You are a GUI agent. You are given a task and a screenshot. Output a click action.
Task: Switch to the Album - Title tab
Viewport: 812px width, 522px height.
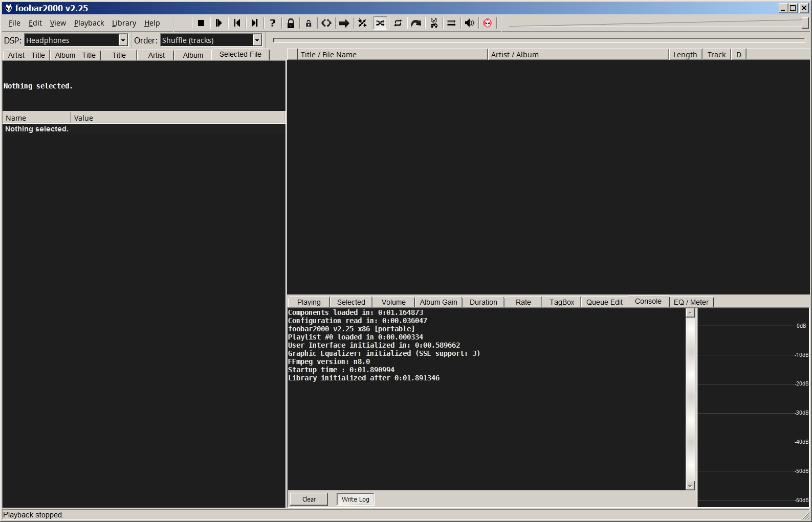(x=75, y=55)
